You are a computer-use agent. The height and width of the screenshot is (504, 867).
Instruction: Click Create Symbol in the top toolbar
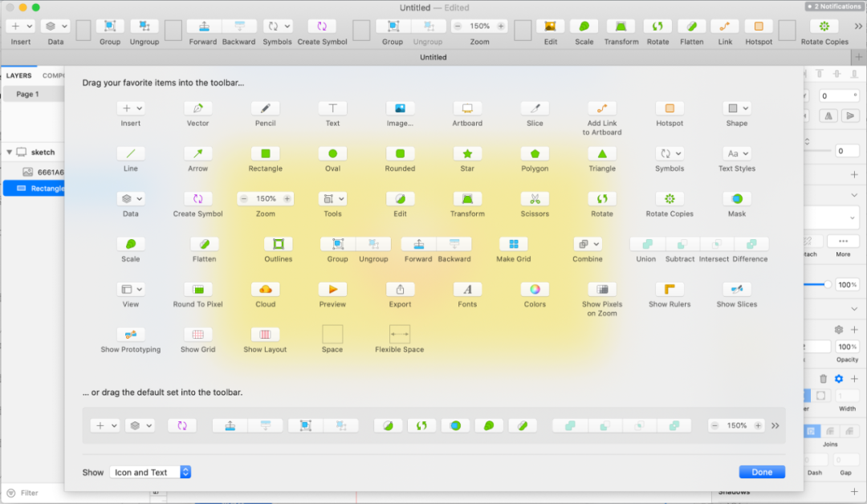pyautogui.click(x=322, y=26)
